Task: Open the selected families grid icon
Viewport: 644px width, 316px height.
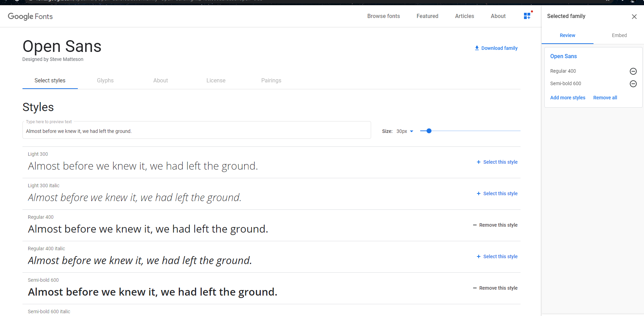Action: [527, 16]
